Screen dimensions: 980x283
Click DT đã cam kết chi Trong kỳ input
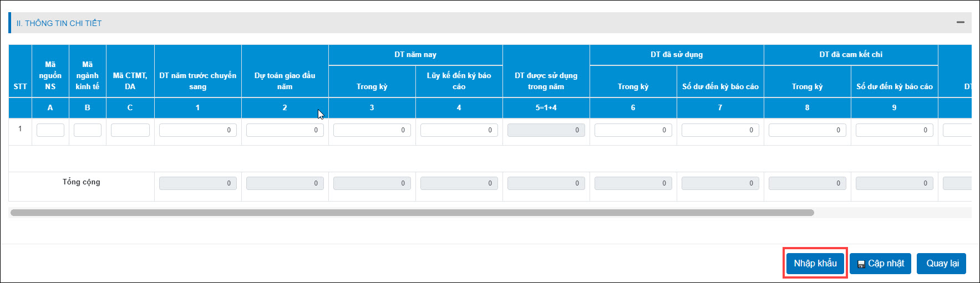click(x=808, y=130)
